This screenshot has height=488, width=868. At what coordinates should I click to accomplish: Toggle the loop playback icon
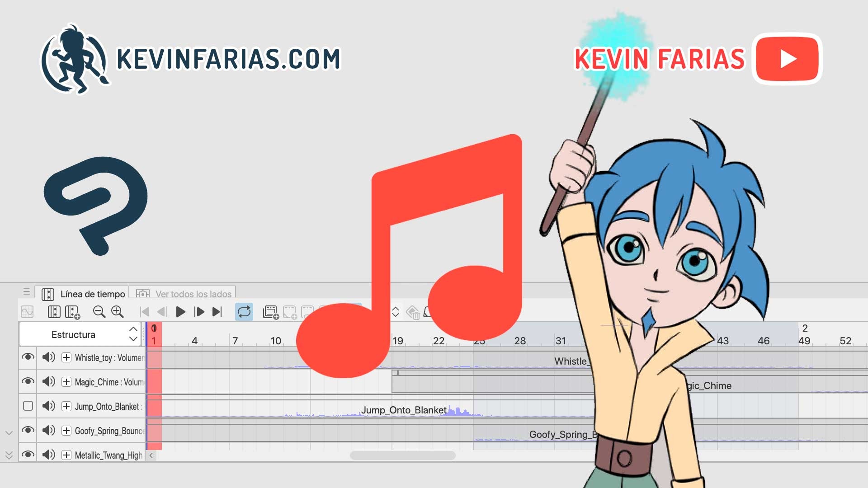(x=244, y=312)
